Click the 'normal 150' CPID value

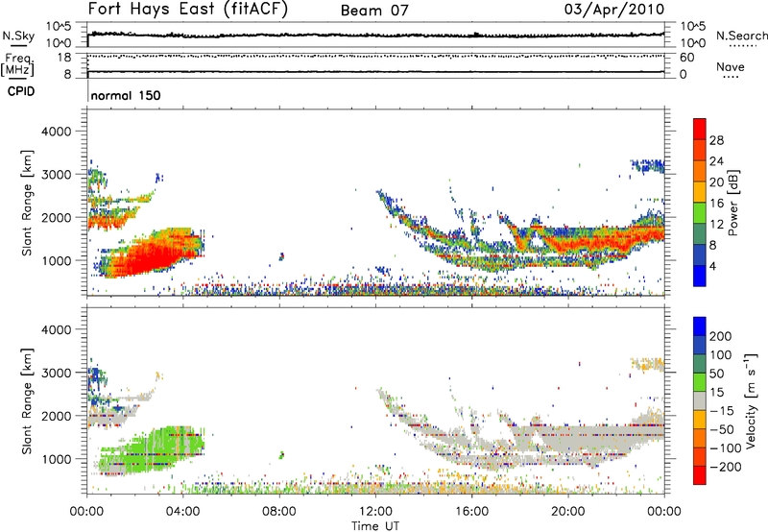click(126, 95)
